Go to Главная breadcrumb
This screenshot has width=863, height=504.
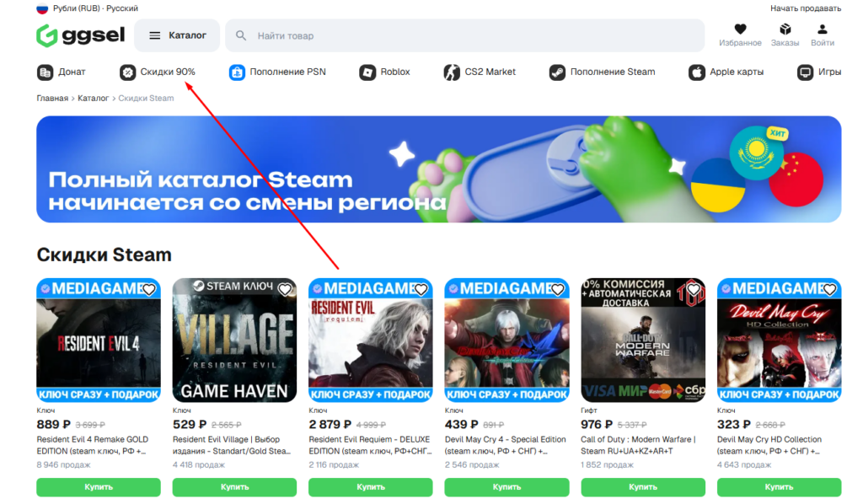pos(52,99)
